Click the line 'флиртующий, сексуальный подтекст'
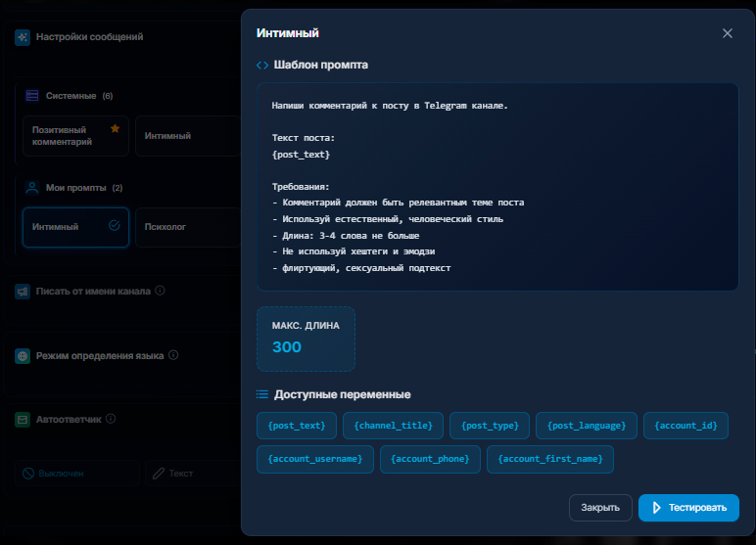This screenshot has height=545, width=756. coord(361,268)
